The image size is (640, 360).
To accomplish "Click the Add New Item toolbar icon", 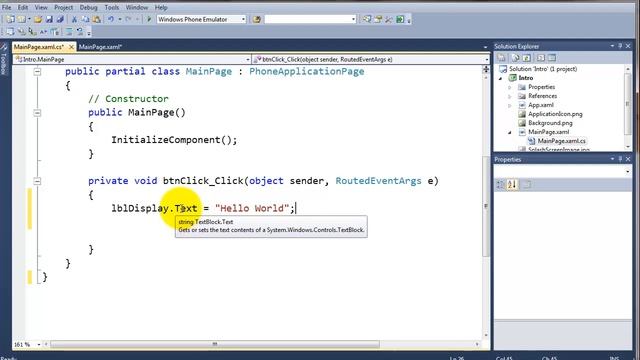I will (x=21, y=19).
